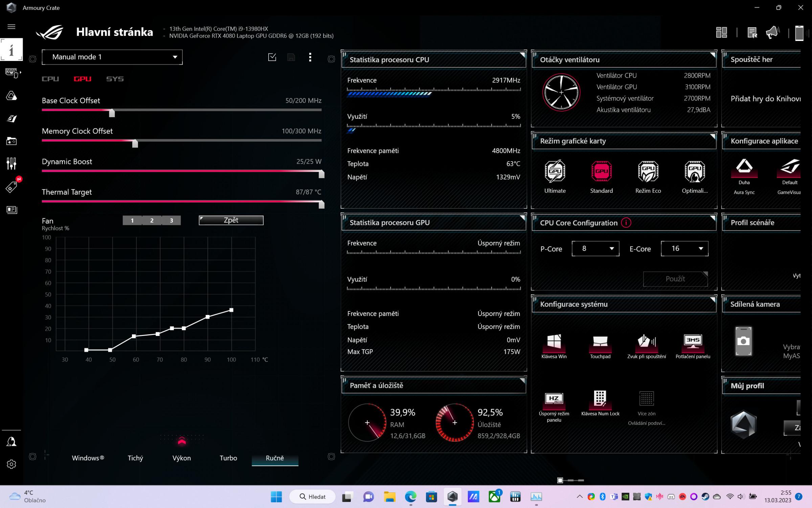The height and width of the screenshot is (508, 812).
Task: Open the User Center sidebar icon
Action: [x=11, y=441]
